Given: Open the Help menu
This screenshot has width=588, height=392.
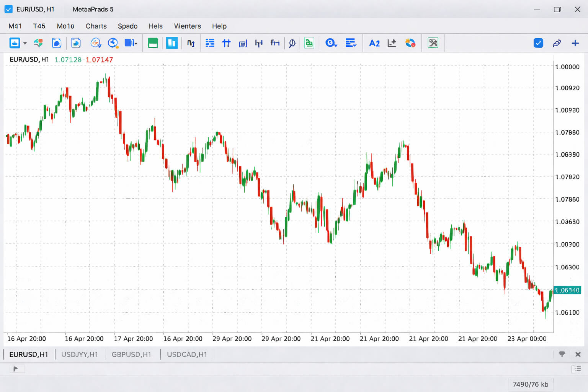Looking at the screenshot, I should pyautogui.click(x=219, y=26).
